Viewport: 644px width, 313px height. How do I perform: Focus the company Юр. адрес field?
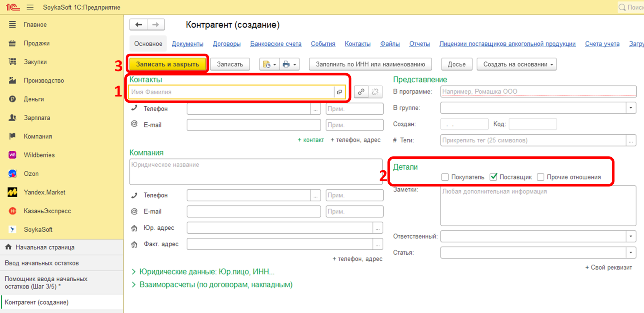pos(280,228)
